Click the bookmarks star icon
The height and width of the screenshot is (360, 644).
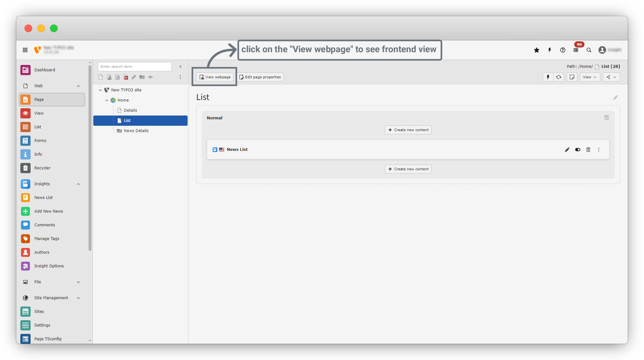537,50
